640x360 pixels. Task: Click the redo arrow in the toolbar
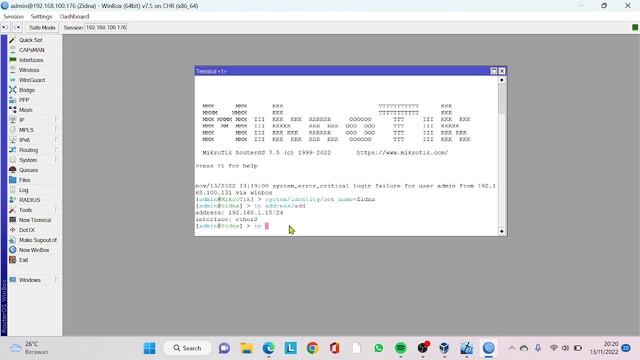point(17,27)
